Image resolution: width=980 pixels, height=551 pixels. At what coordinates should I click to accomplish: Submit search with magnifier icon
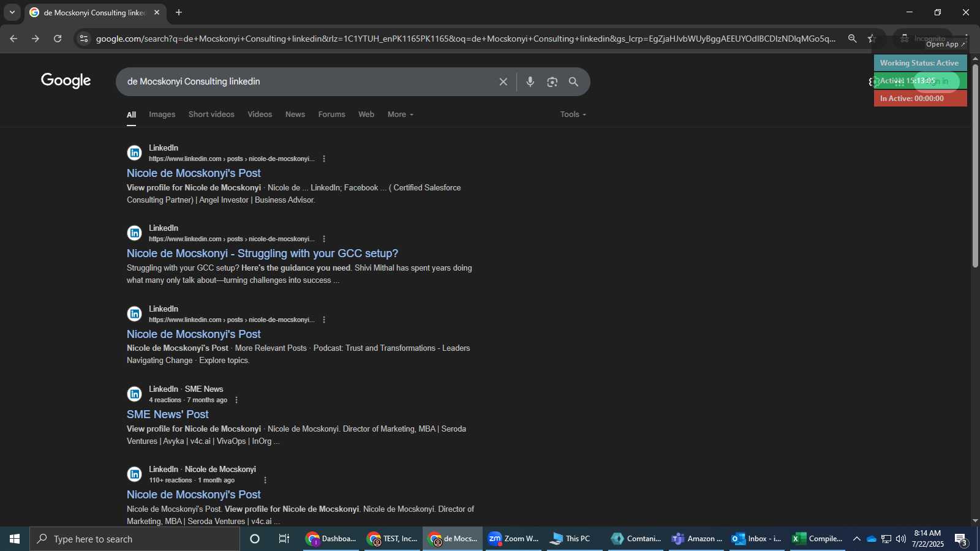pyautogui.click(x=573, y=81)
